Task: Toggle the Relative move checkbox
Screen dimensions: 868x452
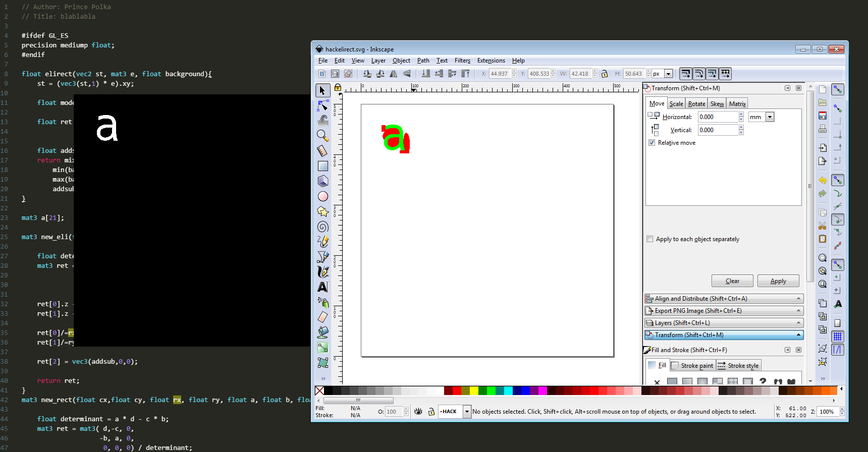Action: 652,143
